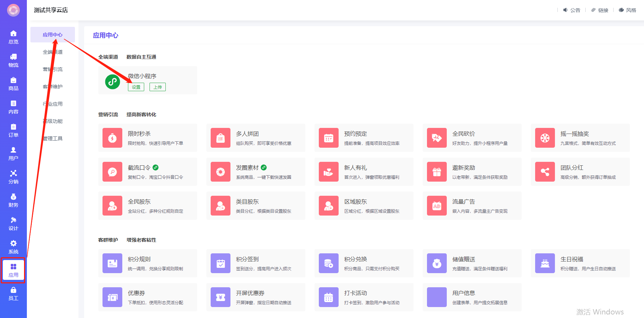Screen dimensions: 644x318
Task: Click the 公告 announcement link in header
Action: click(x=572, y=10)
